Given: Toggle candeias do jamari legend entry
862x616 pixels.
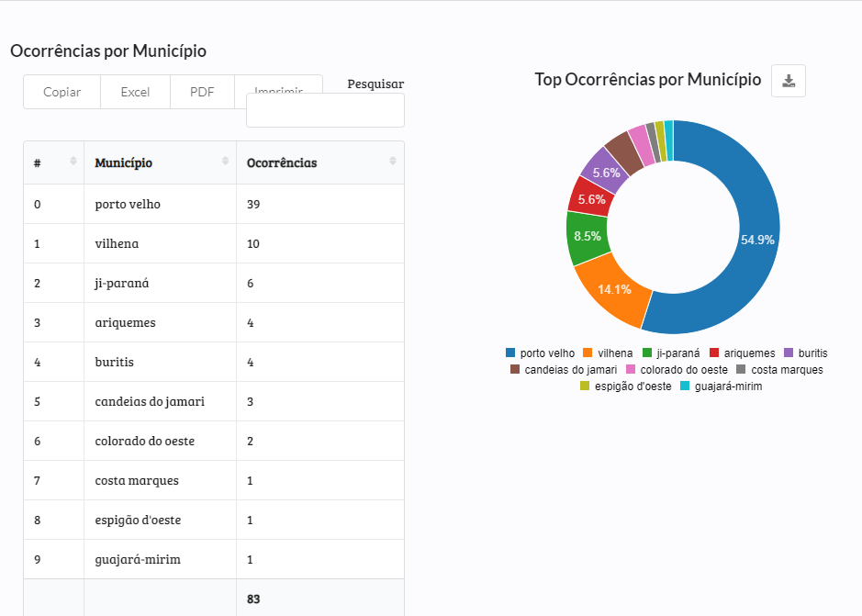Looking at the screenshot, I should (565, 369).
